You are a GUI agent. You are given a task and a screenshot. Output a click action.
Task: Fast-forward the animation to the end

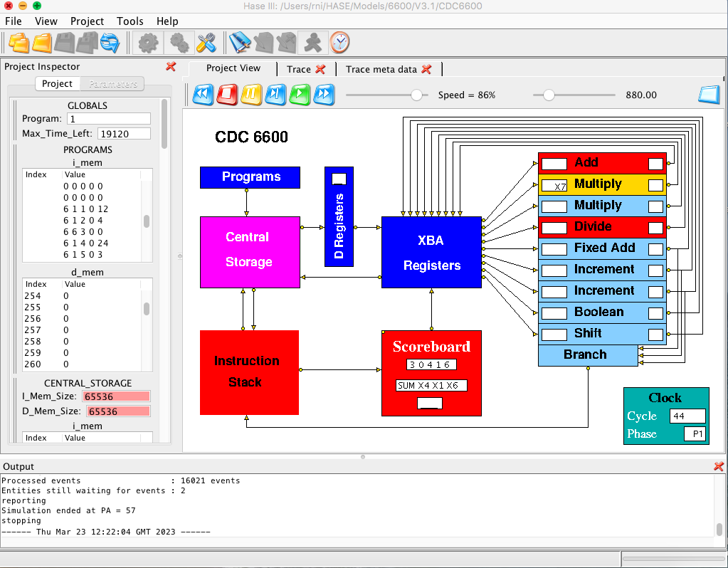(x=324, y=94)
